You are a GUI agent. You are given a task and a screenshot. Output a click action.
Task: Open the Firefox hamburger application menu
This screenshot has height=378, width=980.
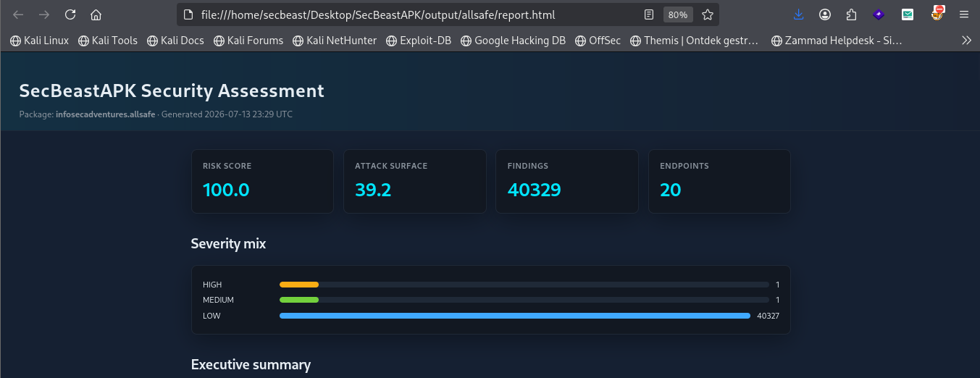(x=963, y=14)
